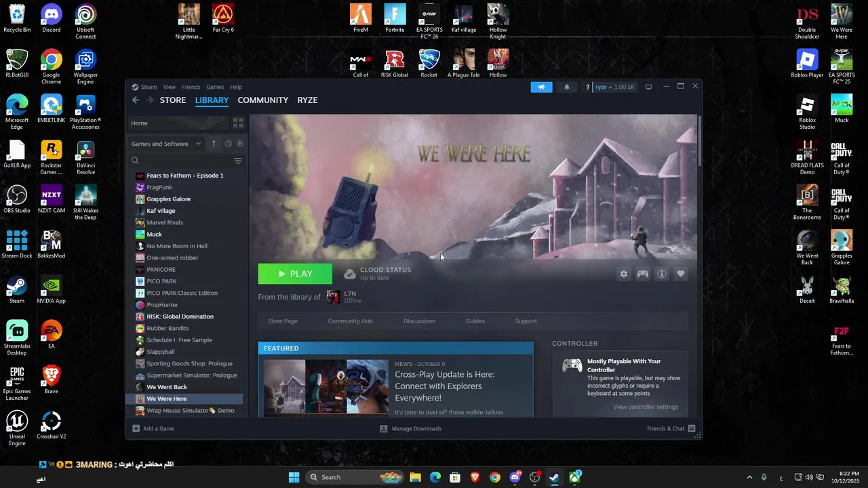Click View controller settings
868x488 pixels.
coord(646,407)
